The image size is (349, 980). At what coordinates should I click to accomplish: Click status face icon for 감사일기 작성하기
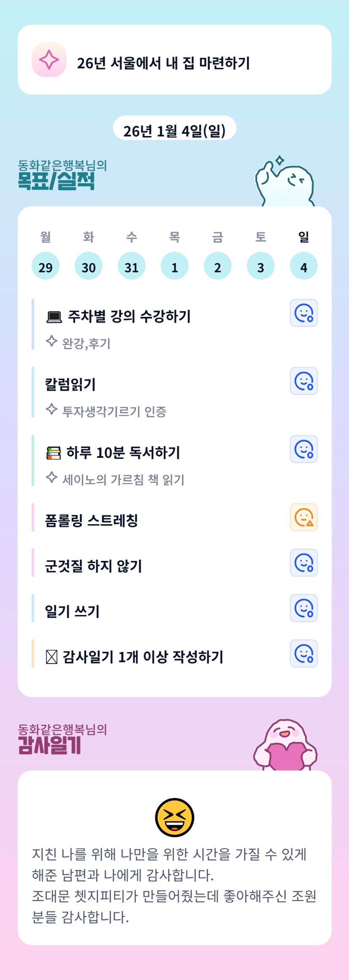[303, 653]
